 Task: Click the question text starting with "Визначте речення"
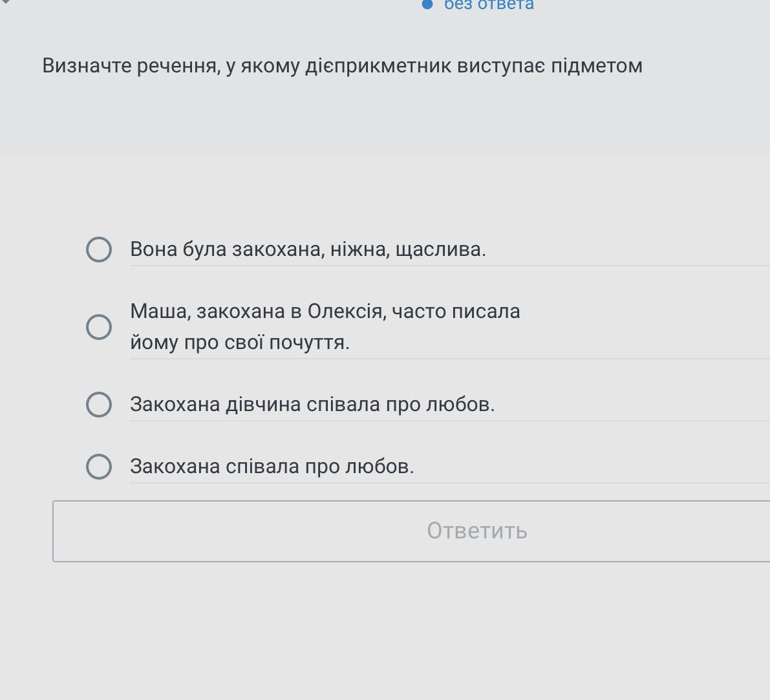pos(342,66)
